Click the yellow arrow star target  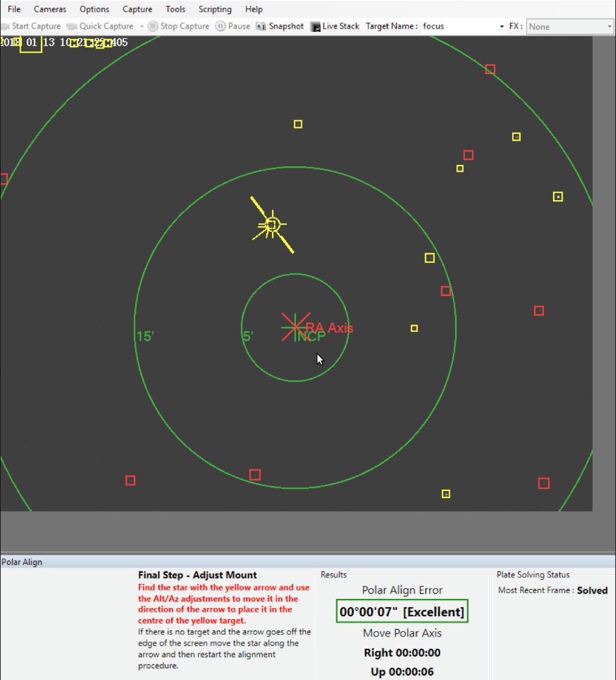[272, 225]
